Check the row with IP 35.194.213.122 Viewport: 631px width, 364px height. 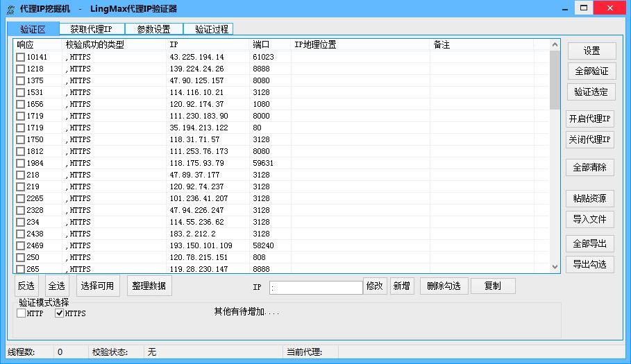click(21, 128)
